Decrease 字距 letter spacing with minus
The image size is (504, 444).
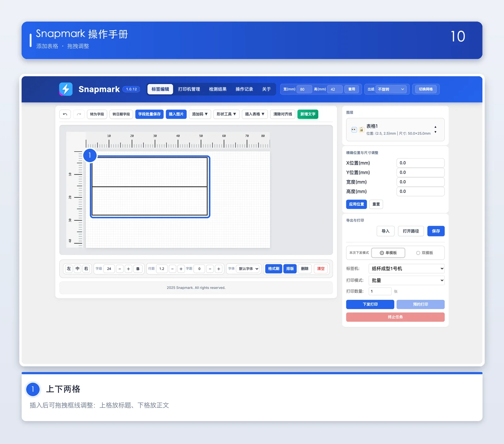[210, 269]
